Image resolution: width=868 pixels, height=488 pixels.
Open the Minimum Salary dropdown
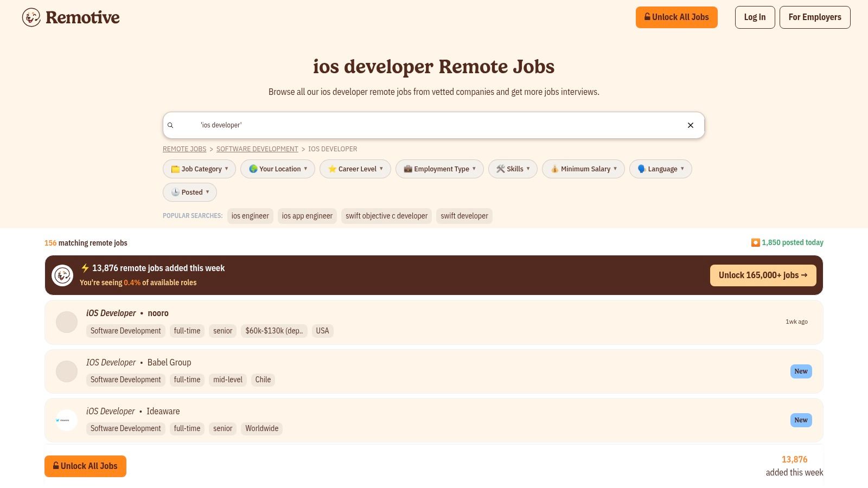click(x=583, y=169)
